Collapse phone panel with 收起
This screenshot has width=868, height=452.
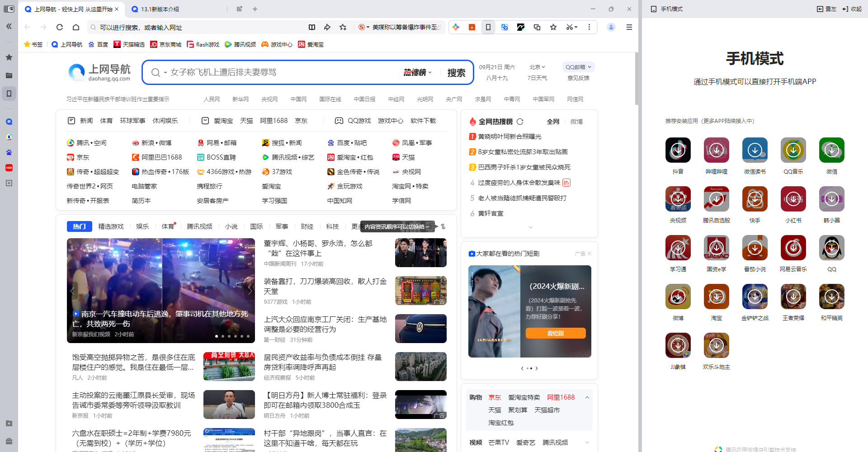pyautogui.click(x=852, y=9)
